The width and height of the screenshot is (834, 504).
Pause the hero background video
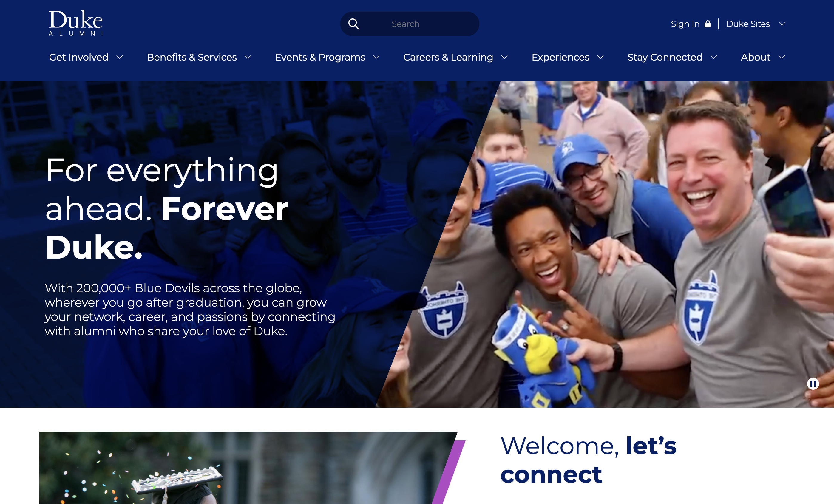813,384
